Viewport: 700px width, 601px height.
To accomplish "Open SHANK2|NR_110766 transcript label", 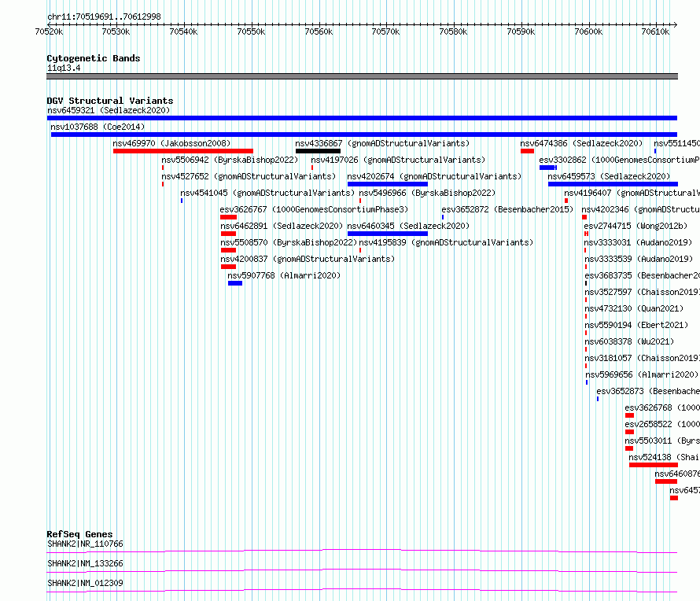I will click(85, 544).
